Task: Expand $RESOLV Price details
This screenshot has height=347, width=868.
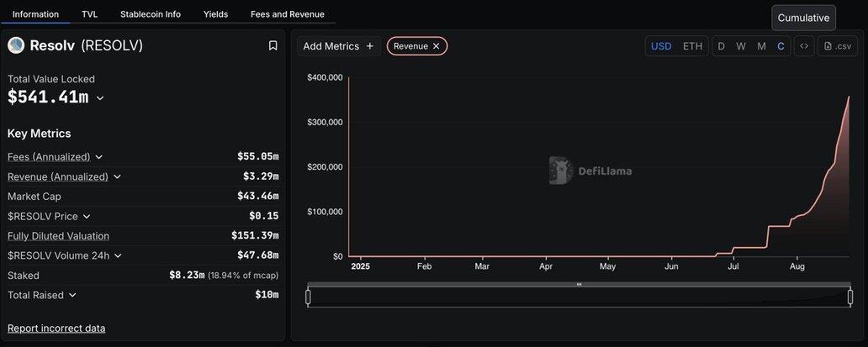Action: 87,216
